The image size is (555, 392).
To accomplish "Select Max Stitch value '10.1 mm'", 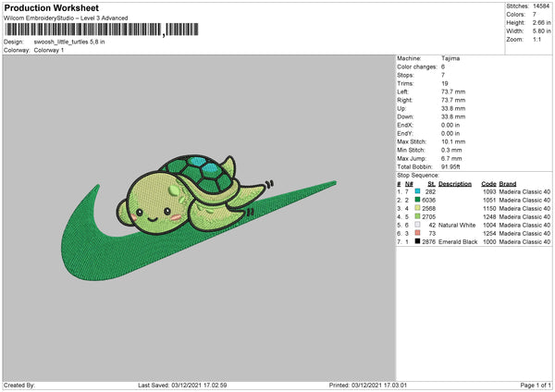I will pyautogui.click(x=453, y=141).
